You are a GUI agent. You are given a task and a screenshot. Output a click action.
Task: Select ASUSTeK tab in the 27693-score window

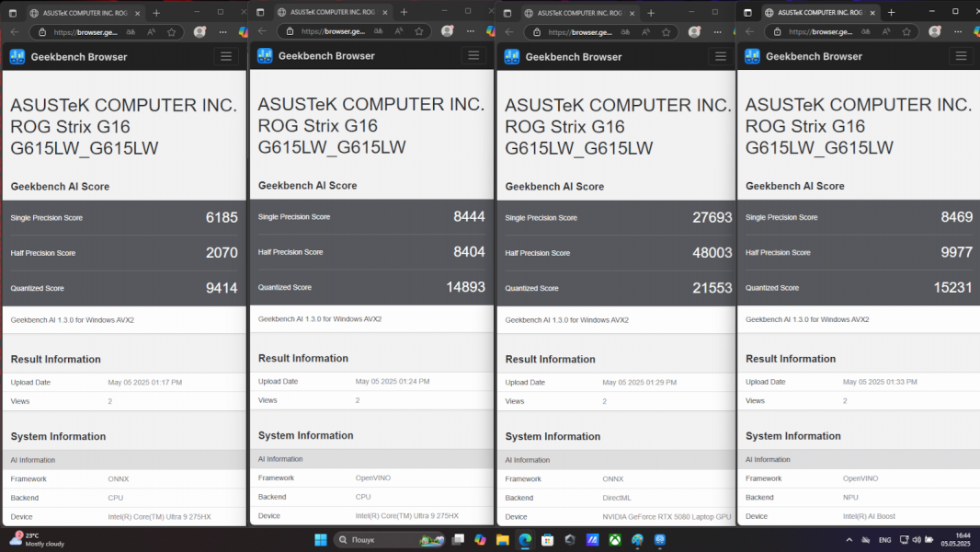click(579, 13)
